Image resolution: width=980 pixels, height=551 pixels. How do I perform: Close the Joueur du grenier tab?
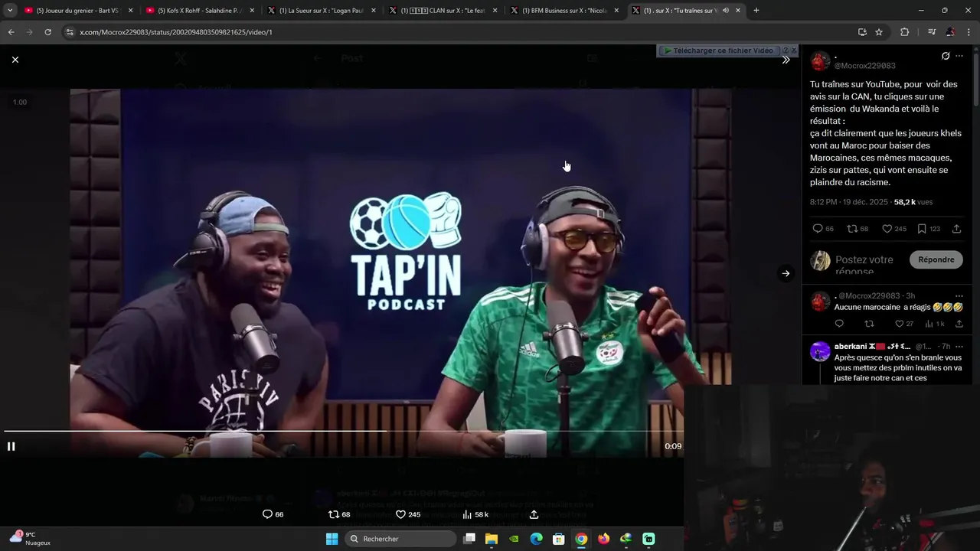pos(130,11)
